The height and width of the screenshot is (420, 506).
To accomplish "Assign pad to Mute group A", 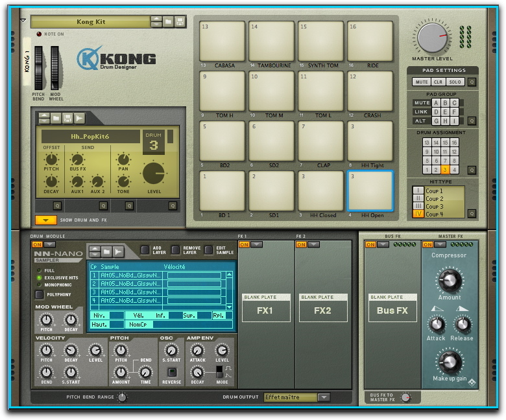I will pos(436,102).
